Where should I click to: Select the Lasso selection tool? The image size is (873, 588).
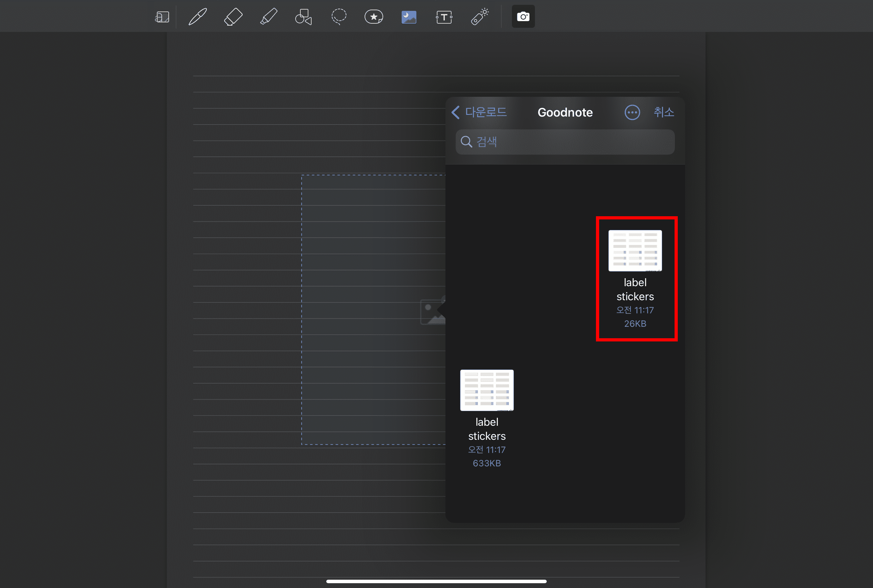pos(339,17)
